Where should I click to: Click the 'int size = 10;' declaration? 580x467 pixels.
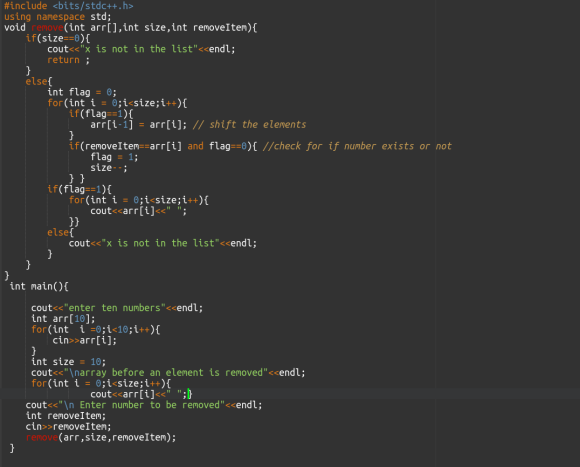pos(68,362)
